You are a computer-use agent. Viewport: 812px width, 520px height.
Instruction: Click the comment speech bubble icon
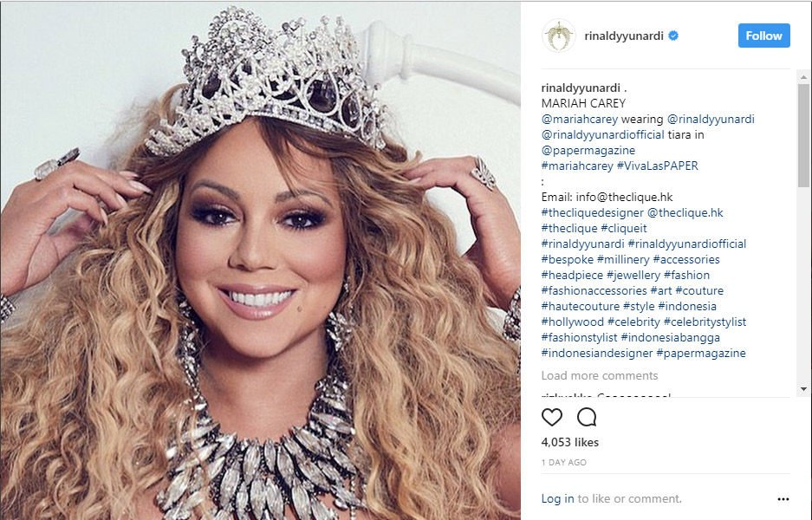[587, 417]
